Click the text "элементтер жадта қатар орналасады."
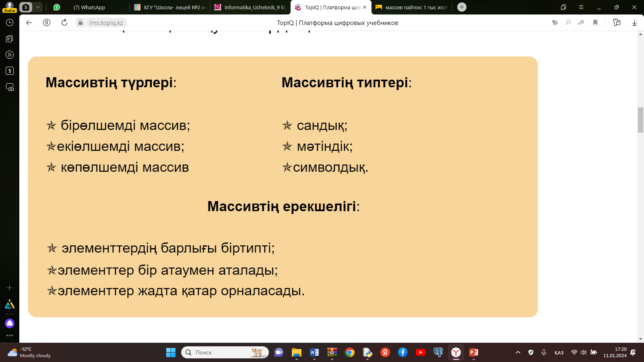The height and width of the screenshot is (362, 644). (181, 291)
